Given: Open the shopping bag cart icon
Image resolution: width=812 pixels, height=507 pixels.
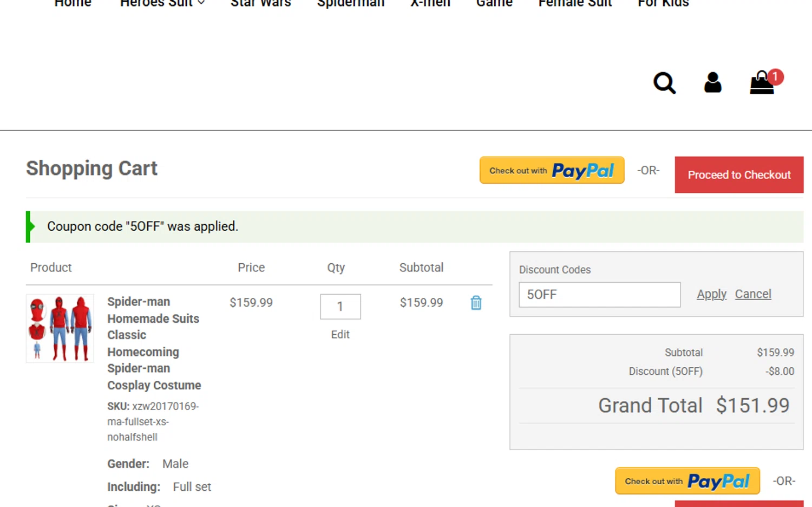Looking at the screenshot, I should pyautogui.click(x=762, y=82).
